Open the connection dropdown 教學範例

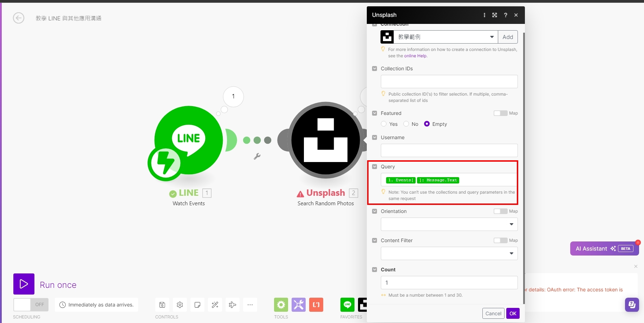tap(445, 37)
